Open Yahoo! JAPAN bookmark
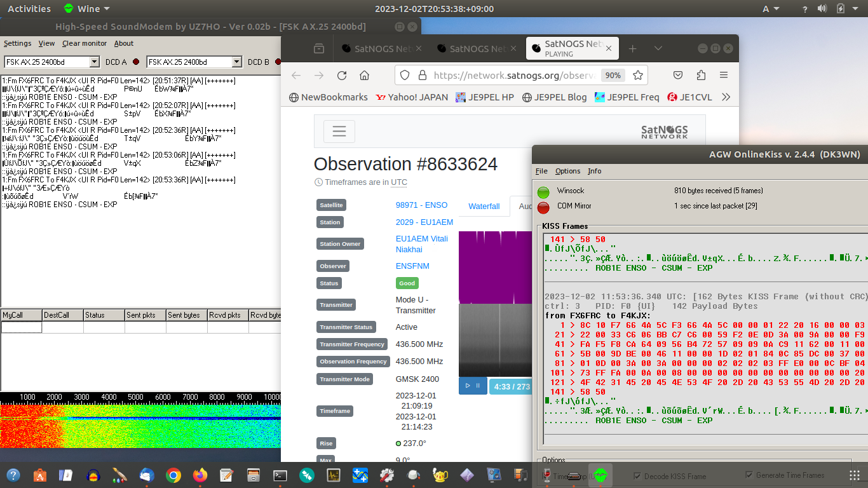868x488 pixels. tap(412, 97)
